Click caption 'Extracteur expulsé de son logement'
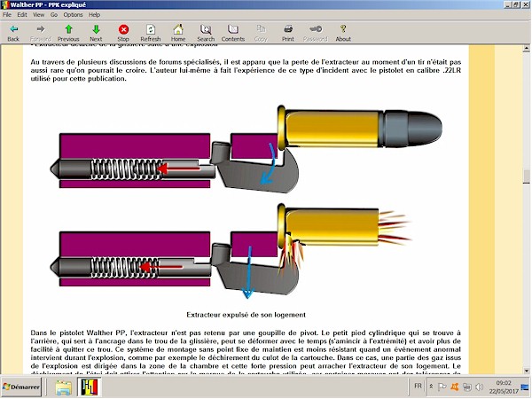 click(246, 315)
